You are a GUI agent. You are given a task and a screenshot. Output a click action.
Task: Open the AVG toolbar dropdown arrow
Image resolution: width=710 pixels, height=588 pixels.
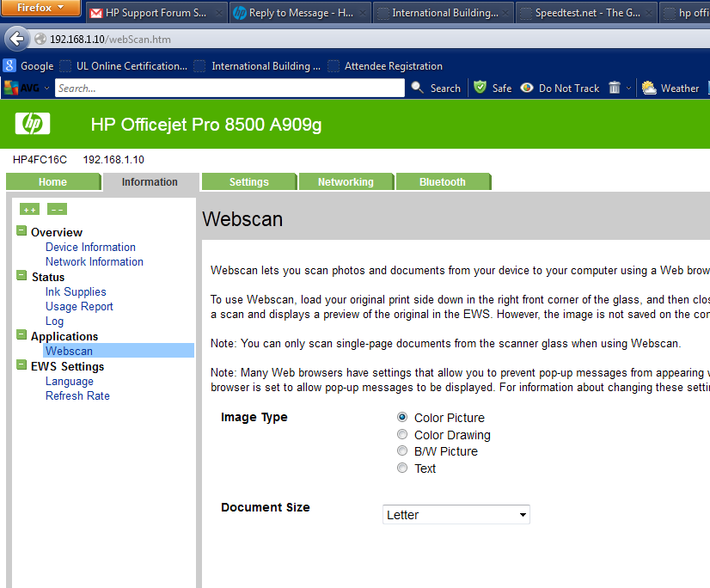click(x=46, y=89)
